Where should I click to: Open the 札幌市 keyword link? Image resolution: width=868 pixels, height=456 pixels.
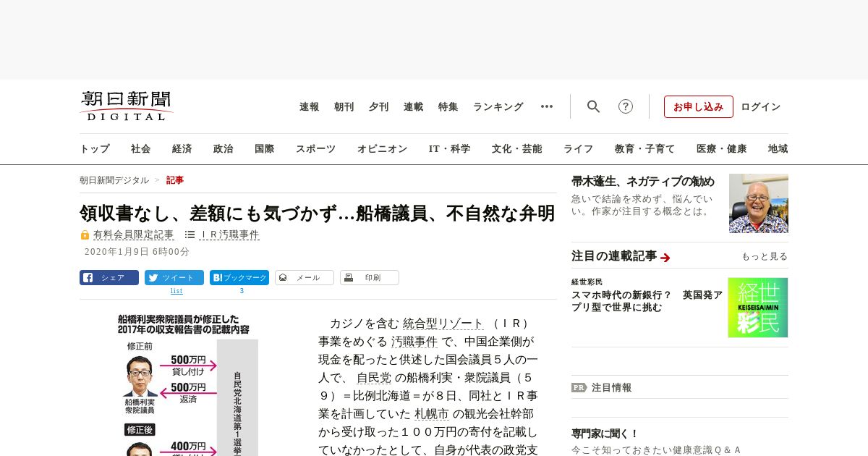coord(432,414)
